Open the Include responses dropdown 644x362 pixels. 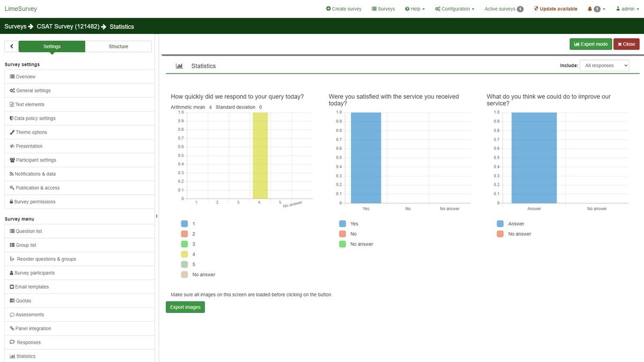coord(604,65)
